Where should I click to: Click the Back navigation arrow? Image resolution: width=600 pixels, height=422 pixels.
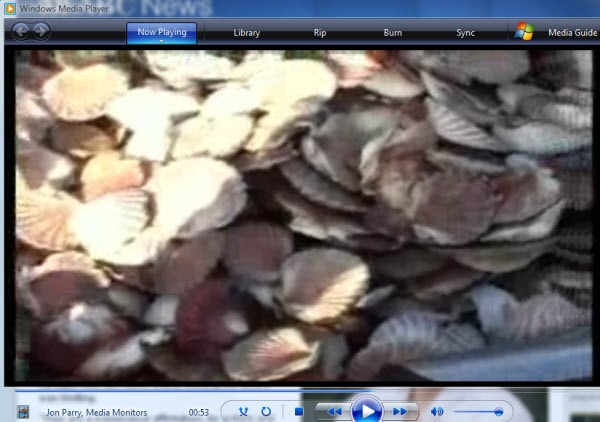pyautogui.click(x=19, y=31)
